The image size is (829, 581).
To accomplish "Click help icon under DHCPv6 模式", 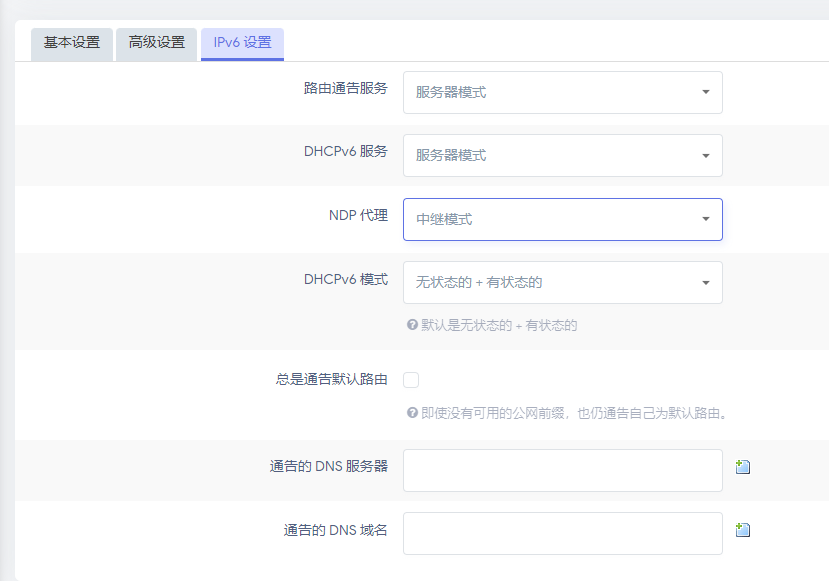I will pyautogui.click(x=411, y=325).
